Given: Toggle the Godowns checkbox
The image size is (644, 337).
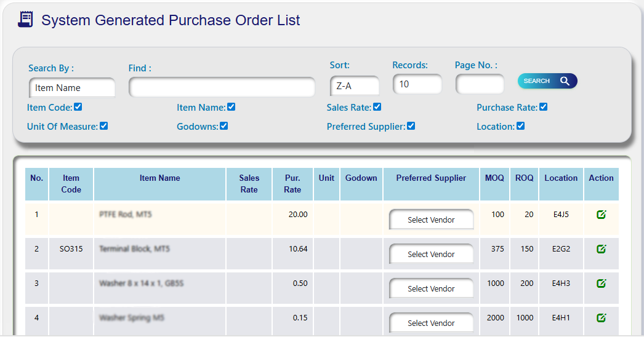Looking at the screenshot, I should (224, 126).
